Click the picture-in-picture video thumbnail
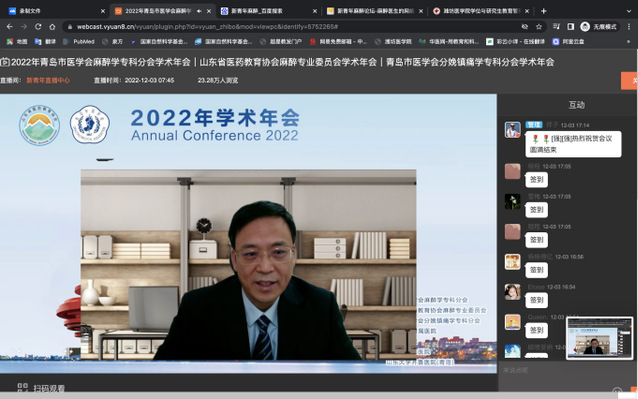 (600, 338)
